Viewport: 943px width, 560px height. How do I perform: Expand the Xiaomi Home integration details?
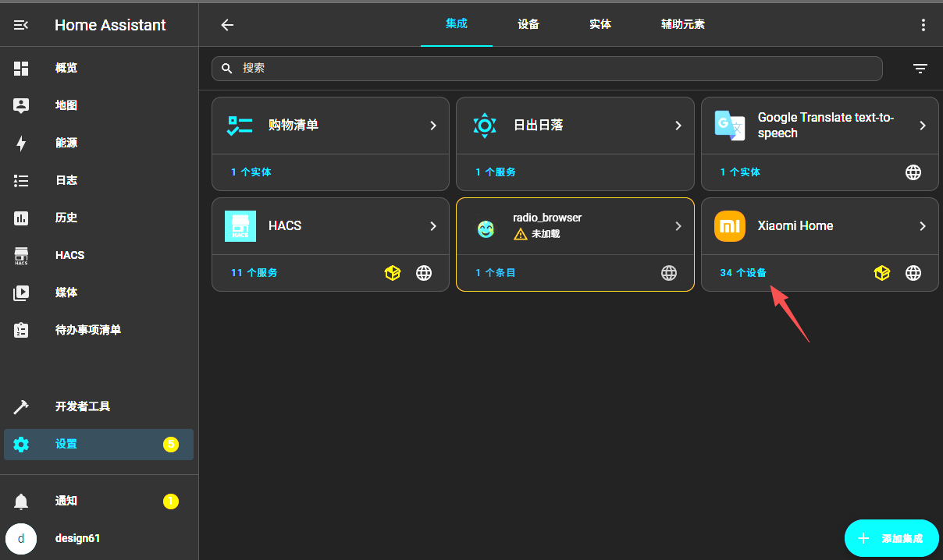pos(923,225)
